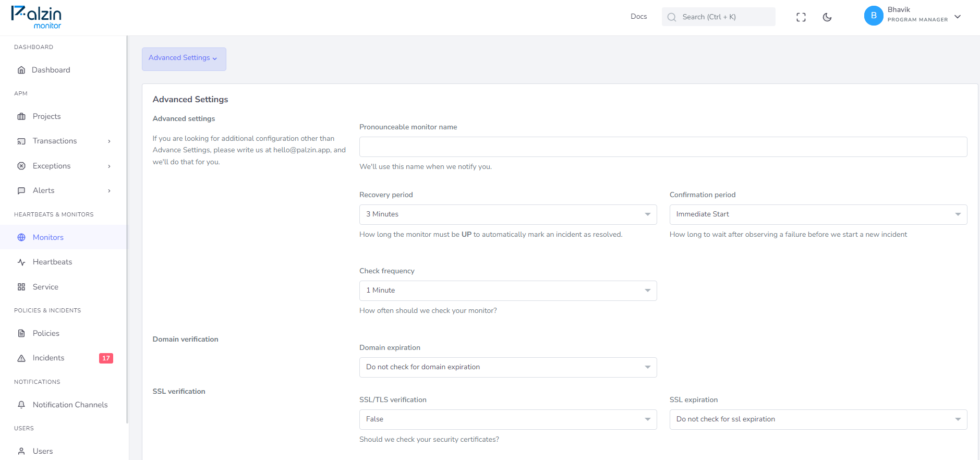
Task: Click the Incidents count badge 17
Action: point(106,358)
